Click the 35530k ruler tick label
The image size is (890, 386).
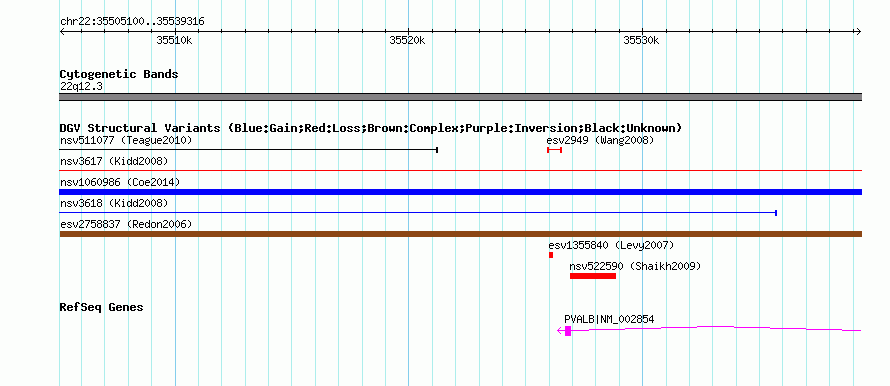[x=641, y=41]
